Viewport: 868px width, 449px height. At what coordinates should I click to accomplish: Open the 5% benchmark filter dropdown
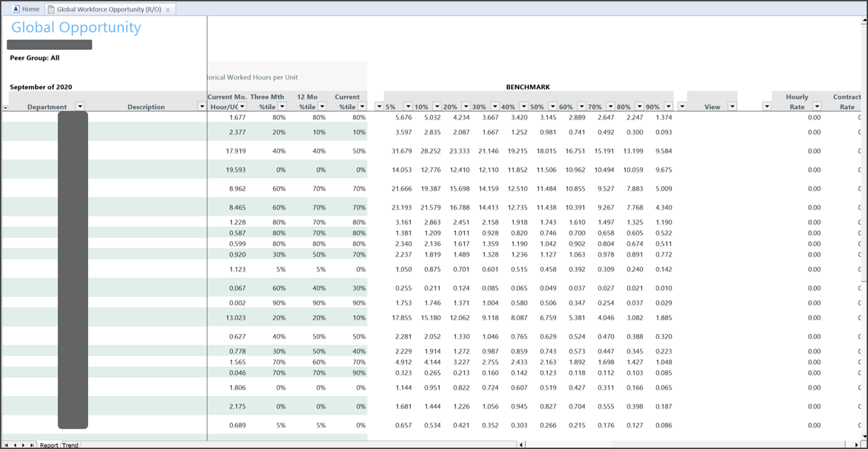407,106
